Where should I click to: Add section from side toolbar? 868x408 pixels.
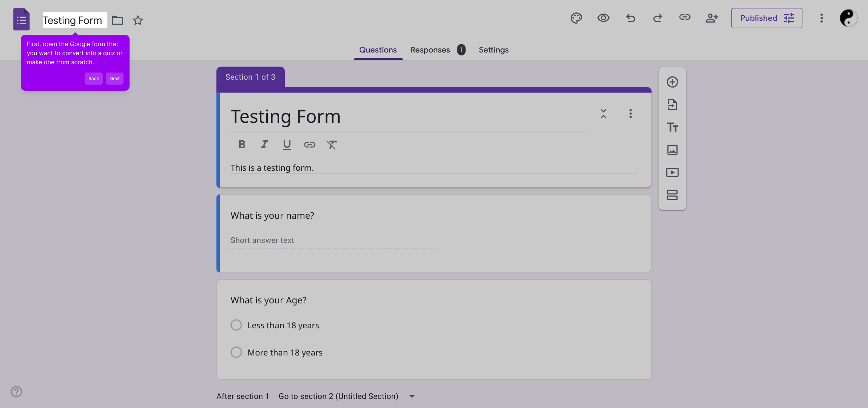(672, 195)
